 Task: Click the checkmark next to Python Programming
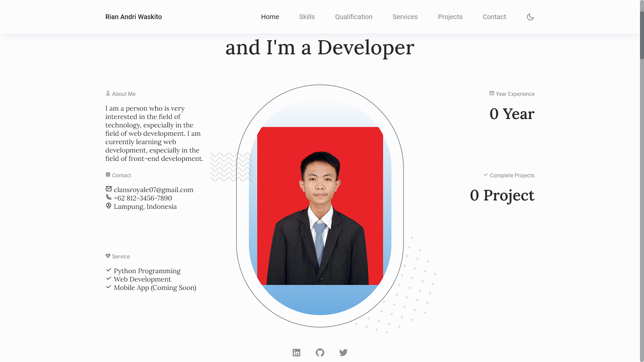click(108, 270)
